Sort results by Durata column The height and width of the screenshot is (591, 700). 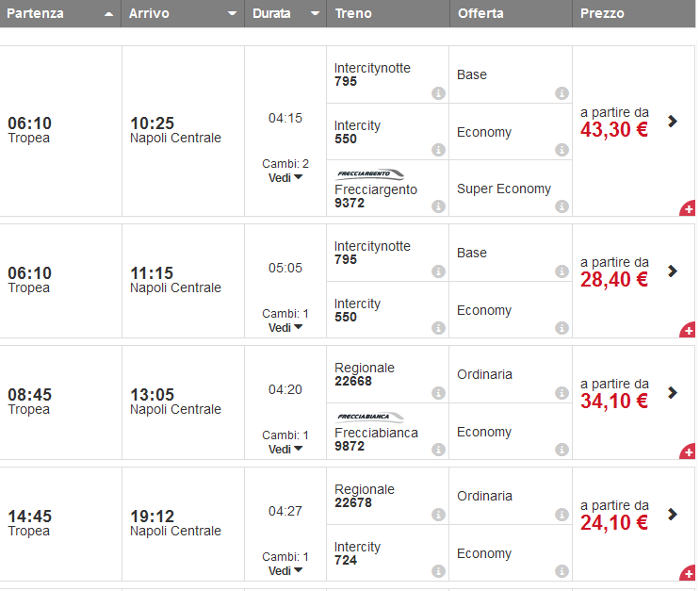285,14
